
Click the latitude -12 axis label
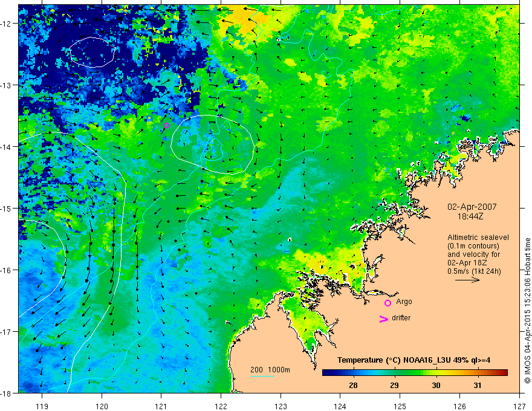[7, 24]
